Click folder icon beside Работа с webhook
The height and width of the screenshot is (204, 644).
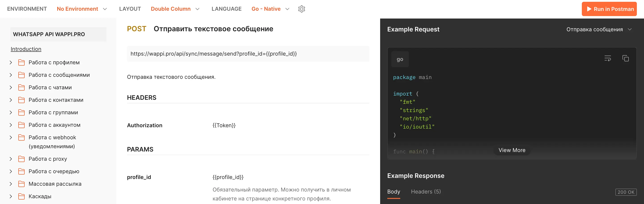point(21,137)
